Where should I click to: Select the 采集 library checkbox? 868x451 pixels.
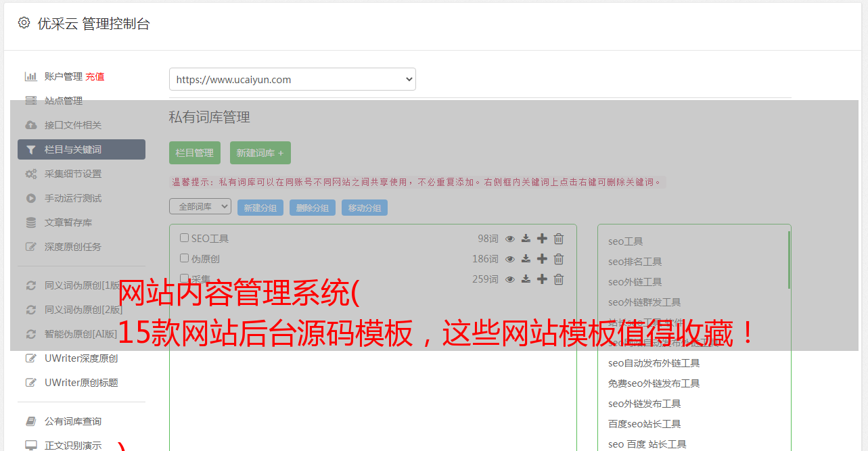(184, 278)
